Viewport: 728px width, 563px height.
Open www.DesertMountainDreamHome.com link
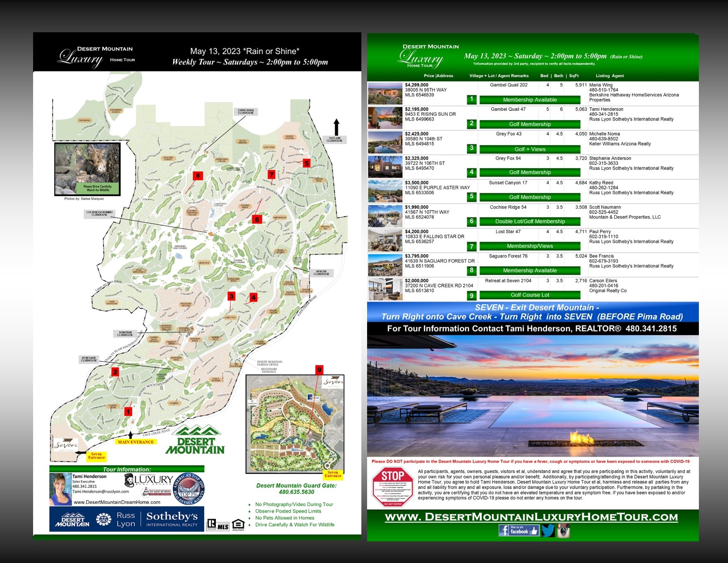[x=117, y=502]
